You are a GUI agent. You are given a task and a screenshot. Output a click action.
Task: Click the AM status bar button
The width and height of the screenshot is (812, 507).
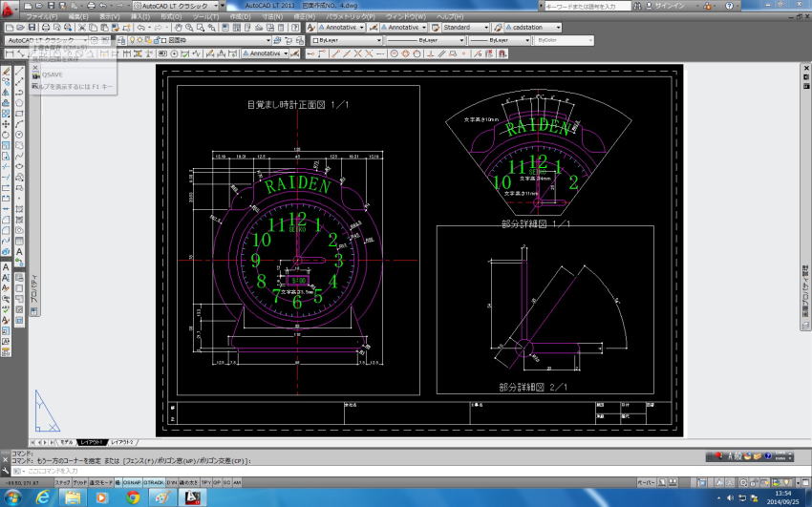pyautogui.click(x=237, y=483)
